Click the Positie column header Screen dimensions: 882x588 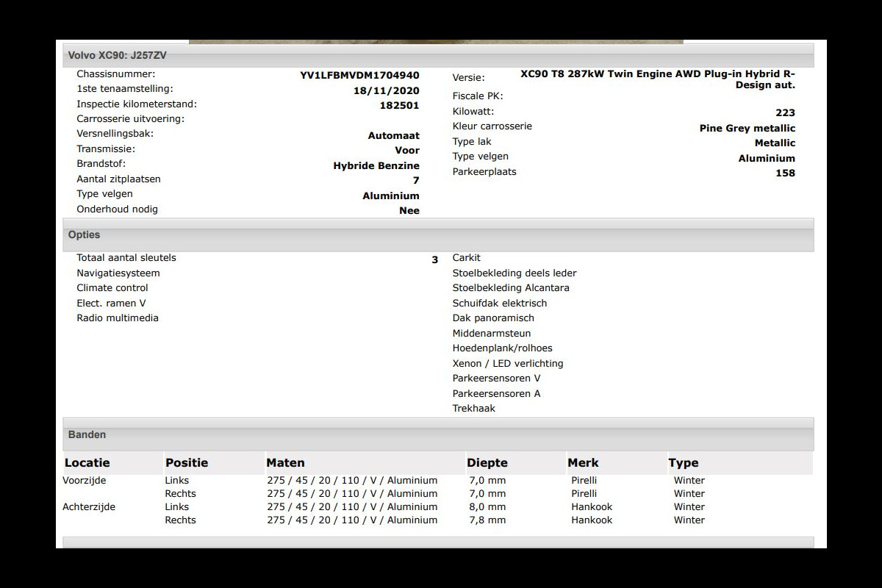coord(187,463)
